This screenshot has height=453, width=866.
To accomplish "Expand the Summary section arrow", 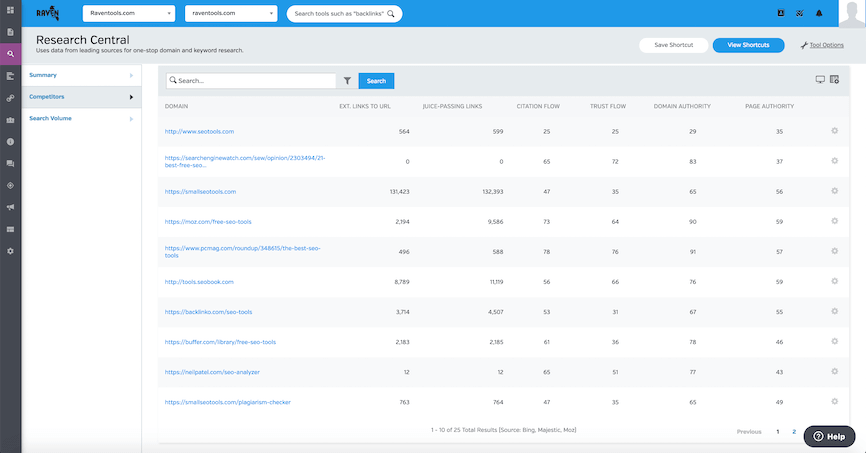I will (x=131, y=75).
